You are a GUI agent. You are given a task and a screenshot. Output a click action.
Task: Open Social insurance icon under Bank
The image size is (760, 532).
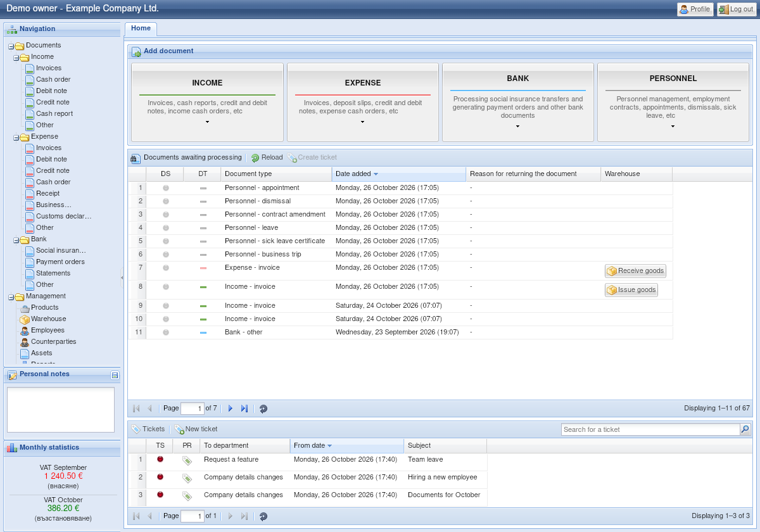coord(30,251)
